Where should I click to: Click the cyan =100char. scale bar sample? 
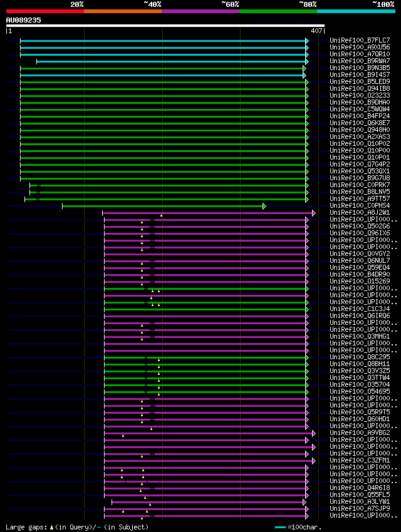click(x=280, y=527)
